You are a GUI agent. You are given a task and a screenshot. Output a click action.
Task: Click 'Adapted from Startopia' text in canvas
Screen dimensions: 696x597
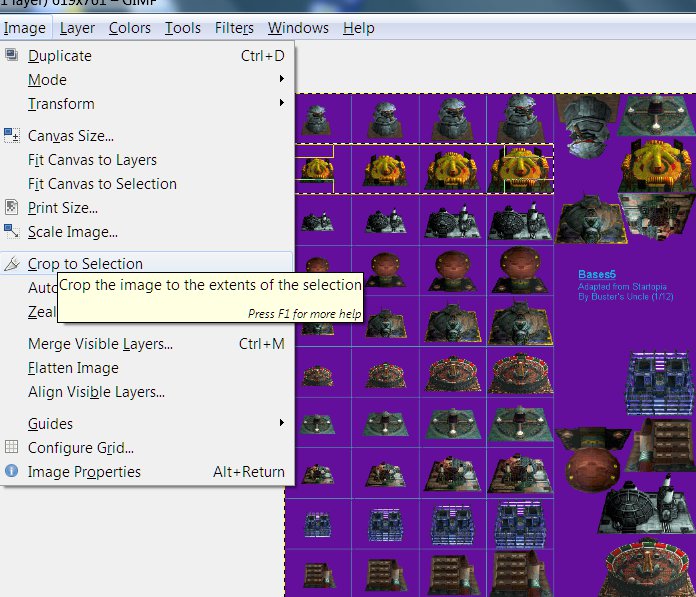tap(622, 286)
